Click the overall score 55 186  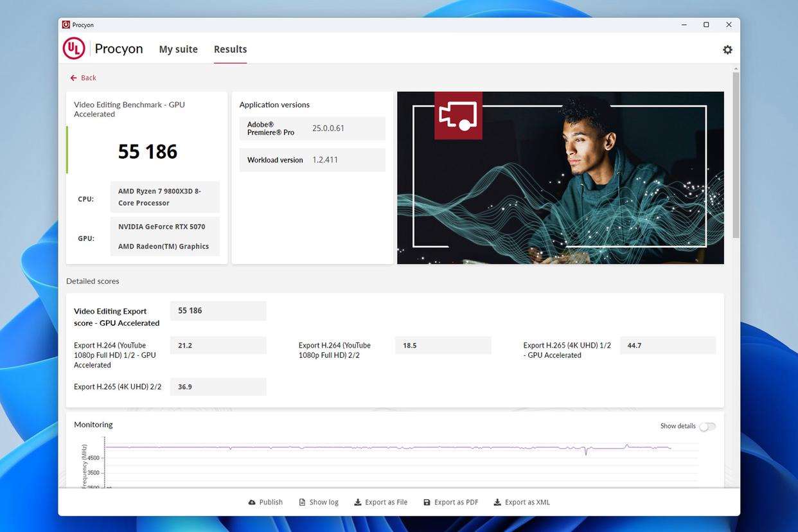coord(148,152)
